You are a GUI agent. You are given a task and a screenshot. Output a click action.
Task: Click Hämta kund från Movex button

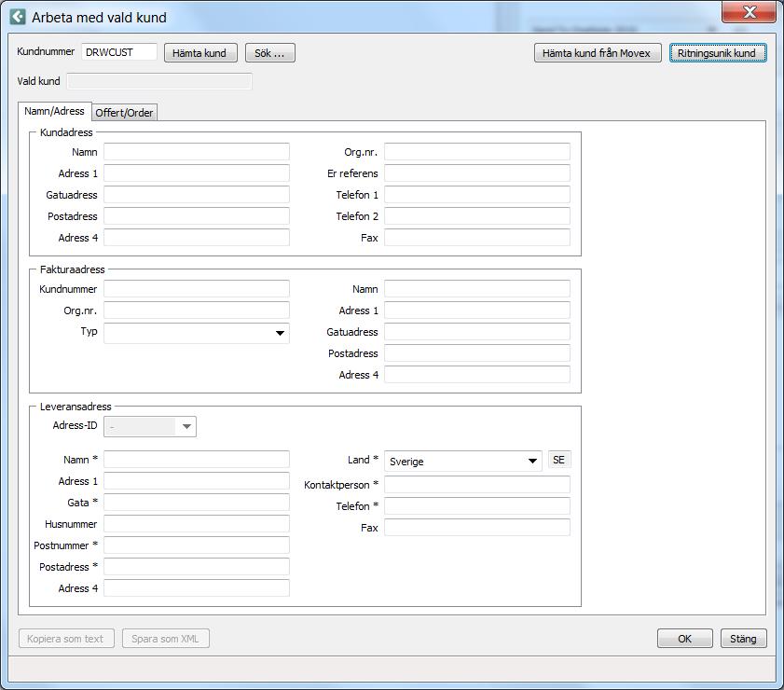coord(598,53)
